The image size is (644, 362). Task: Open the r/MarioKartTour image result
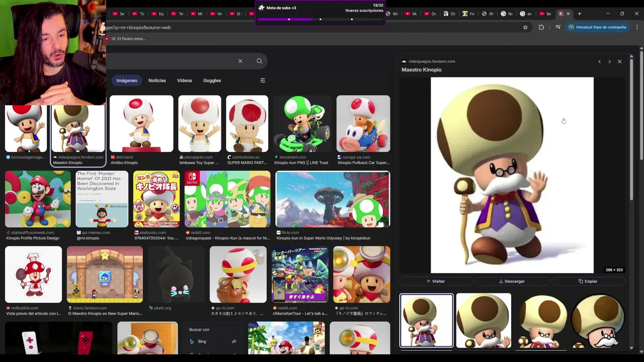[x=300, y=275]
